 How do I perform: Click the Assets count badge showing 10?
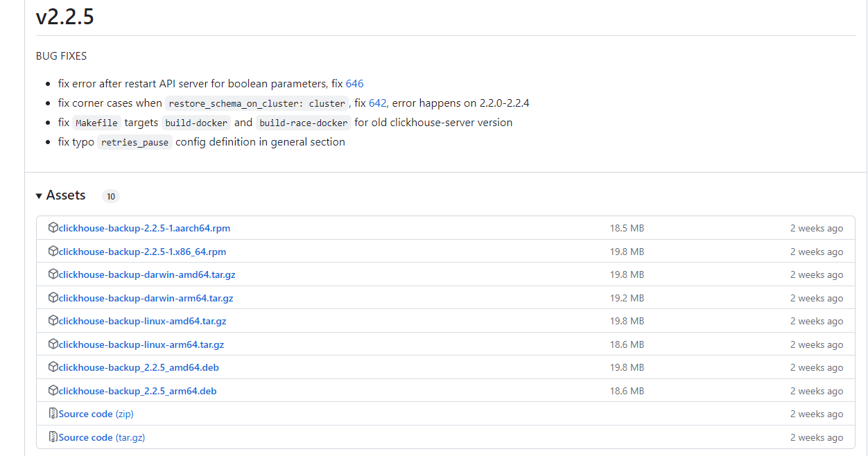pyautogui.click(x=111, y=197)
